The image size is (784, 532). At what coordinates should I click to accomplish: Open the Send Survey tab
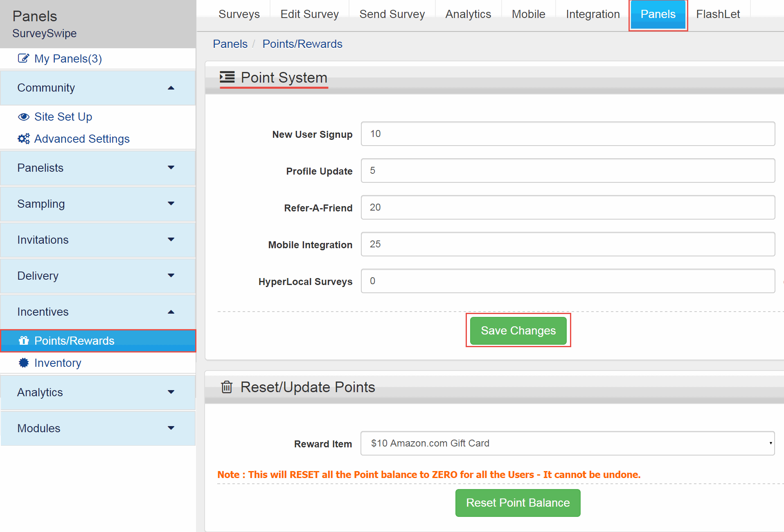[x=392, y=14]
